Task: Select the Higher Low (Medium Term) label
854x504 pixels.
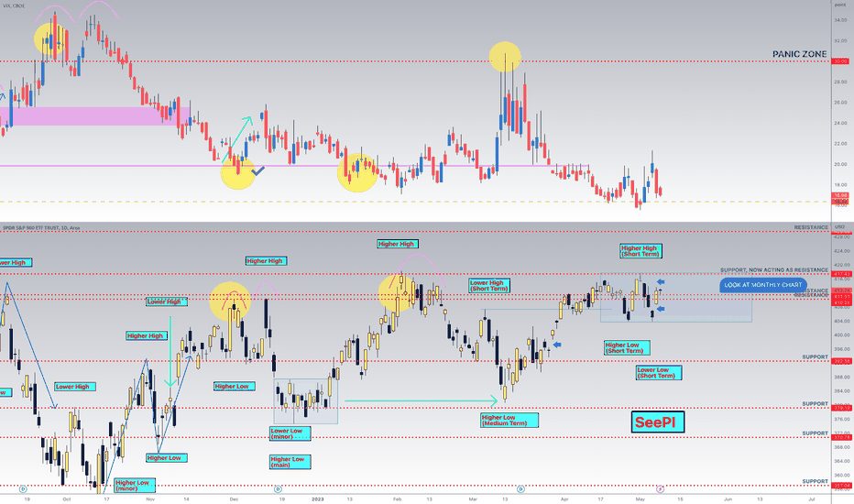Action: click(509, 420)
